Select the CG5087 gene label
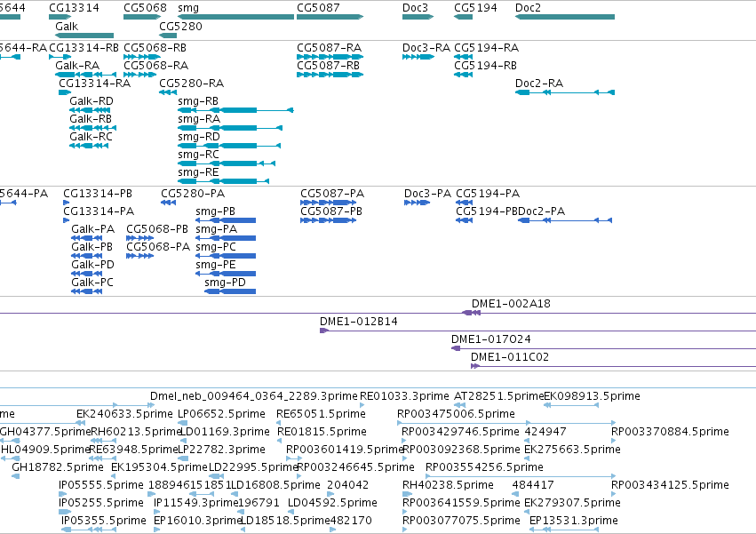 (x=318, y=8)
